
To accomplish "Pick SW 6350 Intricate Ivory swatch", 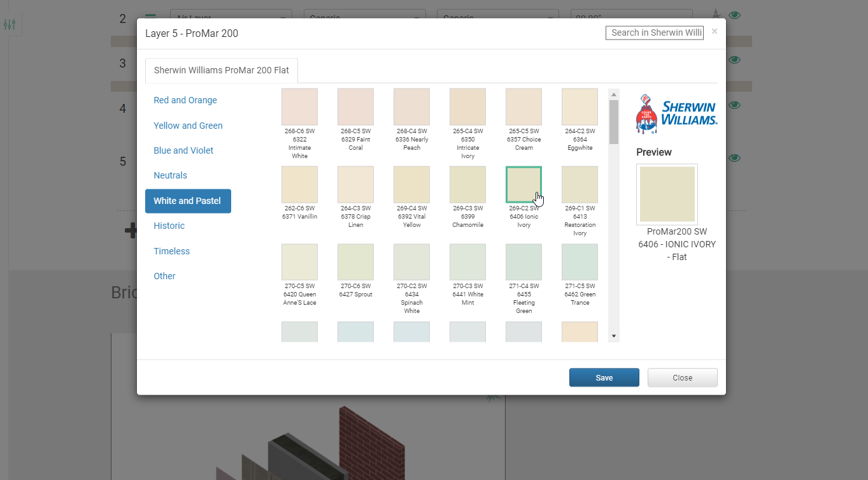I will (x=467, y=106).
